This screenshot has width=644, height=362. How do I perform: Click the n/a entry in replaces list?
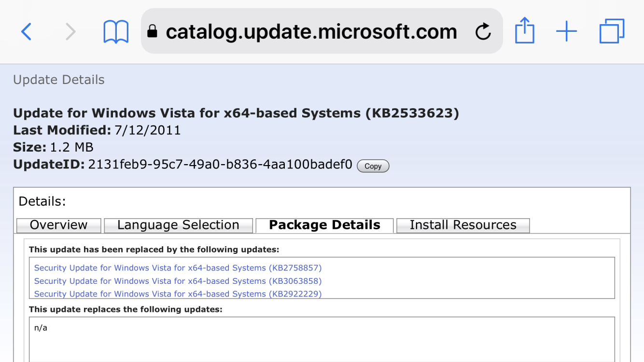(x=41, y=328)
